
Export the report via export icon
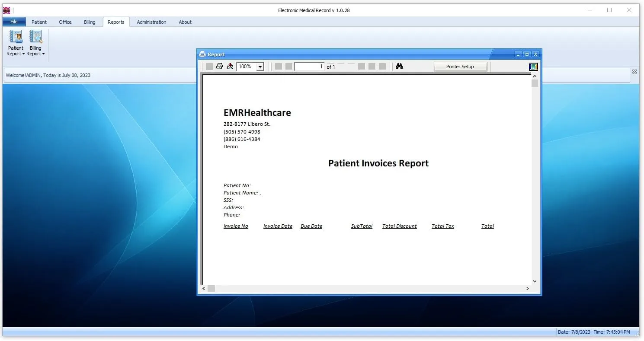point(230,66)
